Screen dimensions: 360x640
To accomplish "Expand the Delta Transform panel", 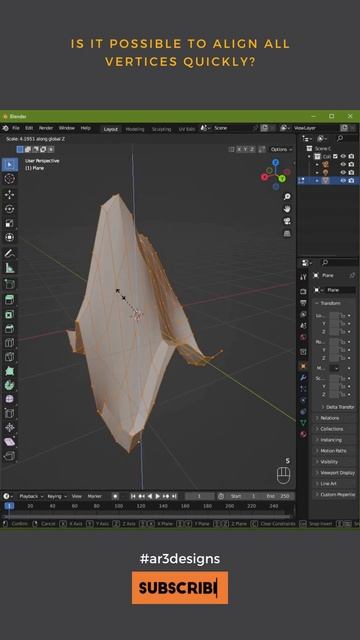I will (x=338, y=407).
